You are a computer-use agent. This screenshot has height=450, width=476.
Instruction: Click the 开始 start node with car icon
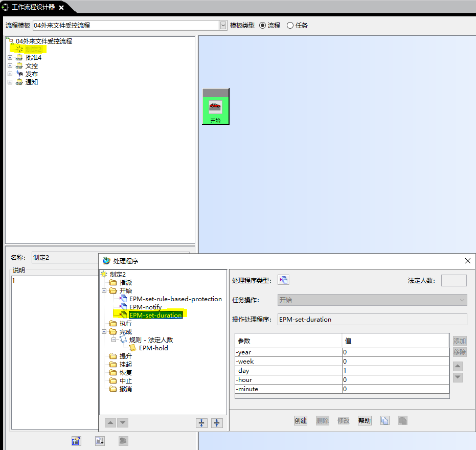[x=216, y=106]
